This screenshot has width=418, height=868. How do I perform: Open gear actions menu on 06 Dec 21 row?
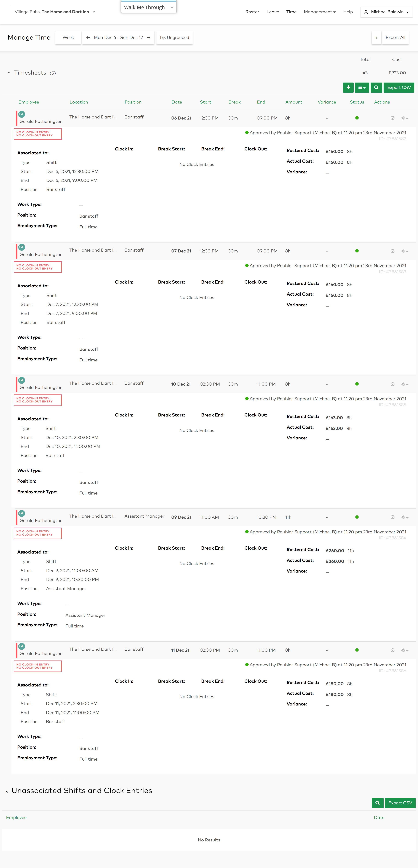click(x=405, y=118)
